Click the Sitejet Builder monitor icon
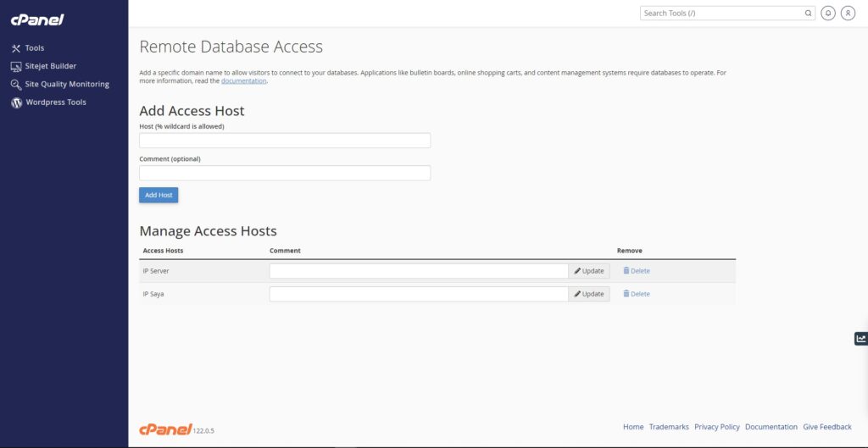 (x=16, y=66)
